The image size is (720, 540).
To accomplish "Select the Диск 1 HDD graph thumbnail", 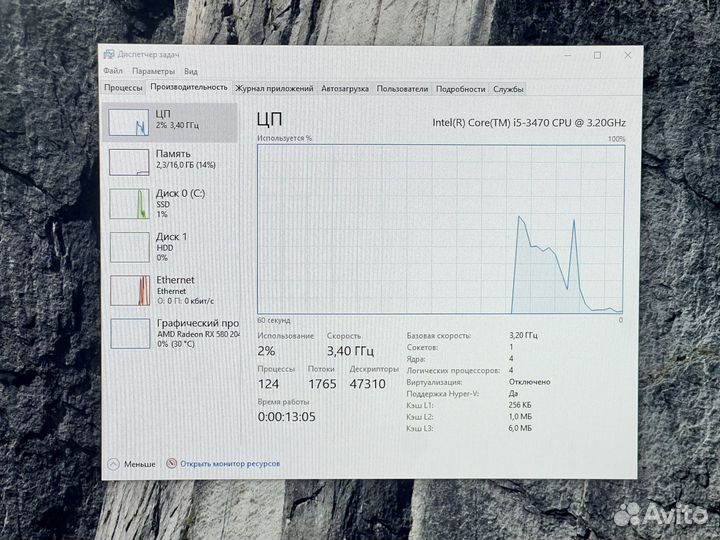I will click(x=130, y=247).
